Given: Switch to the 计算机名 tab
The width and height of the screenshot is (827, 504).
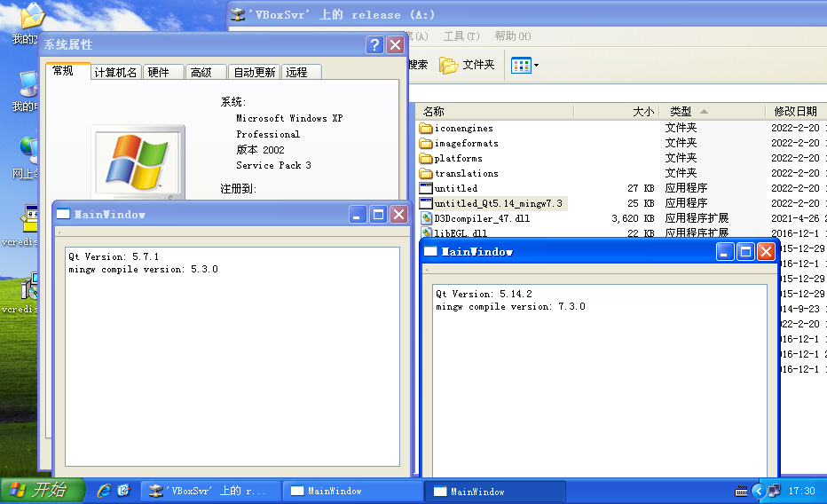Looking at the screenshot, I should tap(116, 72).
